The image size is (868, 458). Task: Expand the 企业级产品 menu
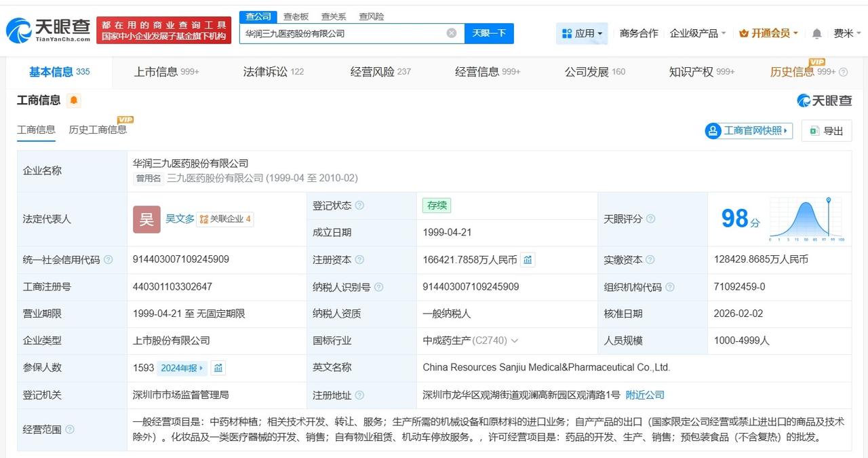coord(698,33)
